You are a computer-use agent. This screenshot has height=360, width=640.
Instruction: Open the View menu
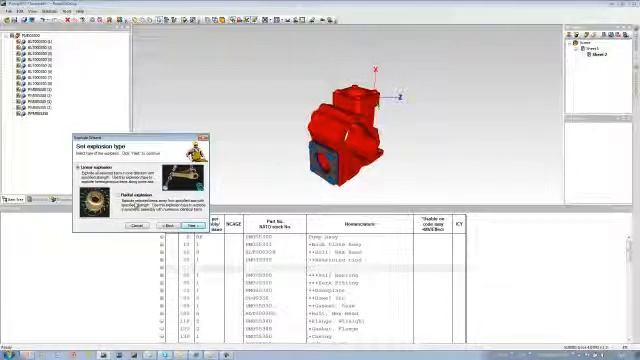point(32,11)
